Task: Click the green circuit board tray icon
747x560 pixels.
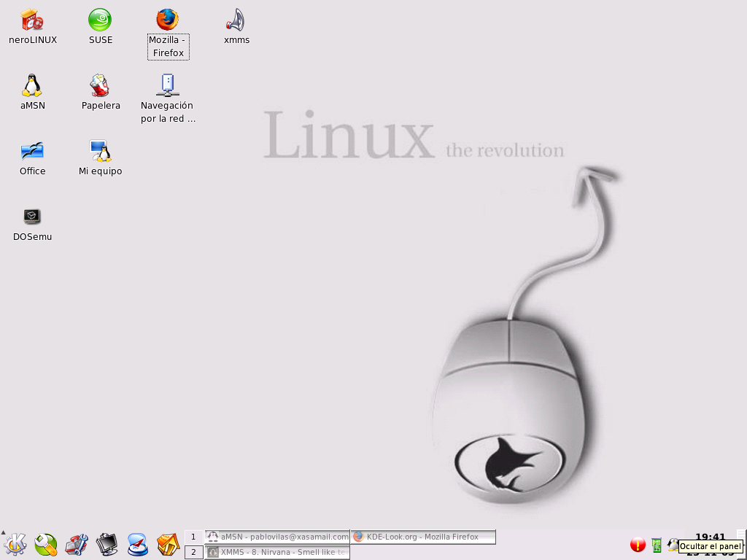Action: 657,545
